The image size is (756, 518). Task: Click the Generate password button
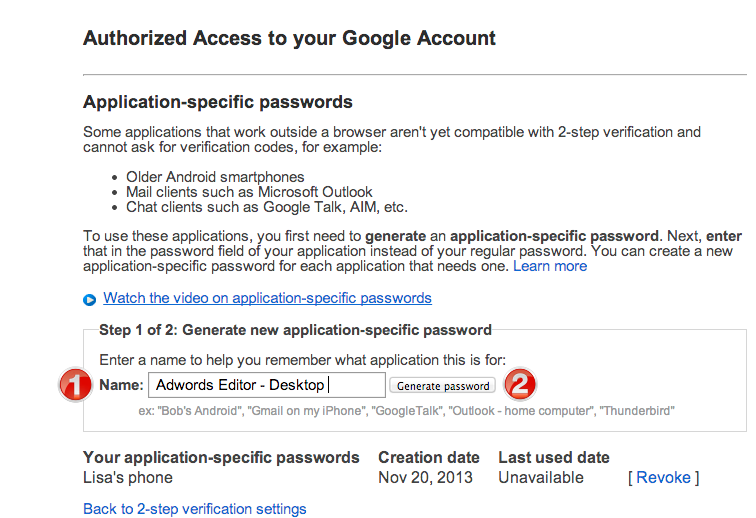pos(443,385)
